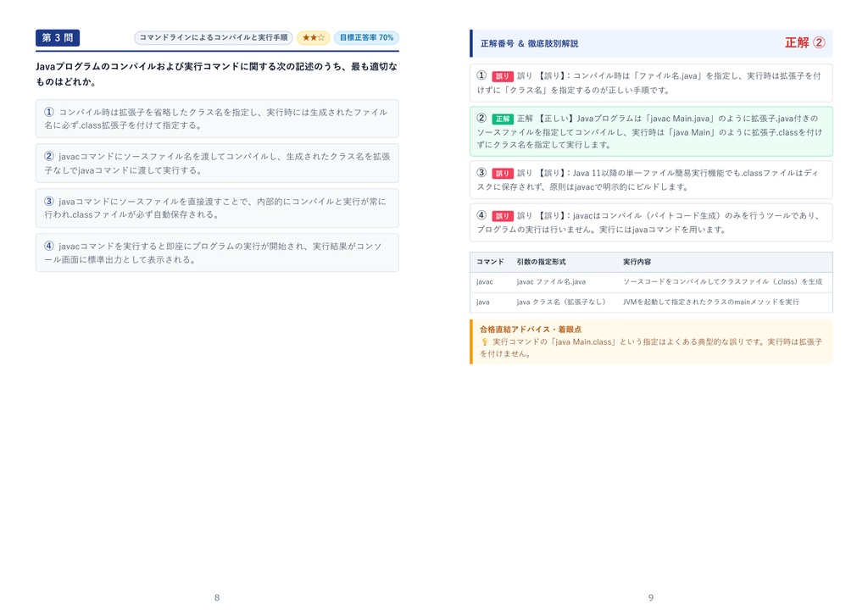868x616 pixels.
Task: Click the 実行内容 table column header
Action: coord(637,262)
